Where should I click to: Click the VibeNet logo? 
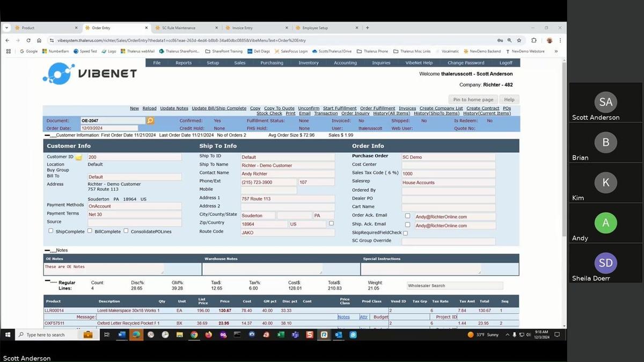pyautogui.click(x=90, y=74)
